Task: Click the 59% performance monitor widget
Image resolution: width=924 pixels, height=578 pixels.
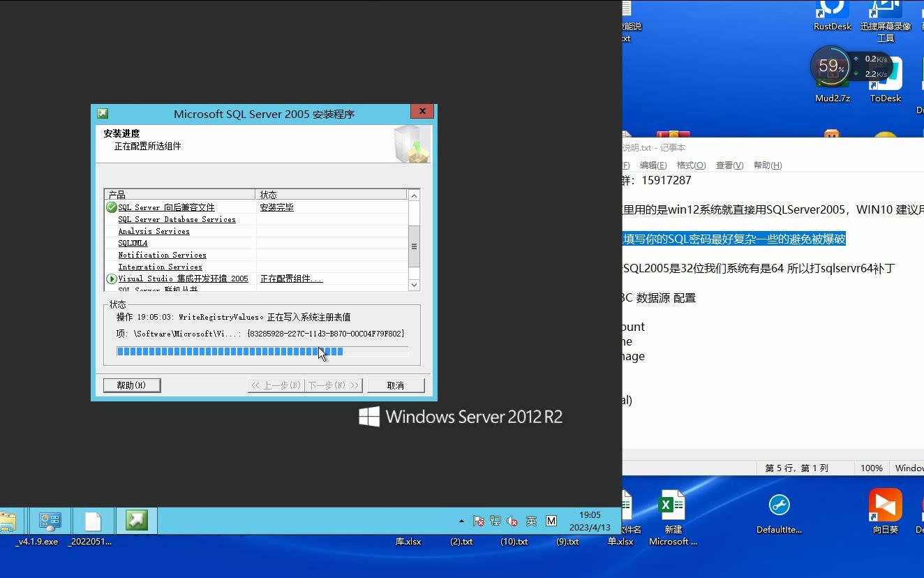Action: pos(830,66)
